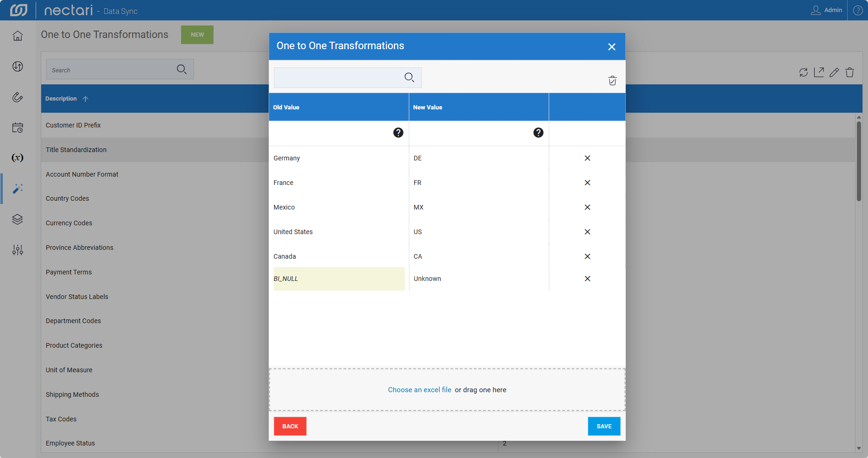
Task: Click the BACK button
Action: coord(290,426)
